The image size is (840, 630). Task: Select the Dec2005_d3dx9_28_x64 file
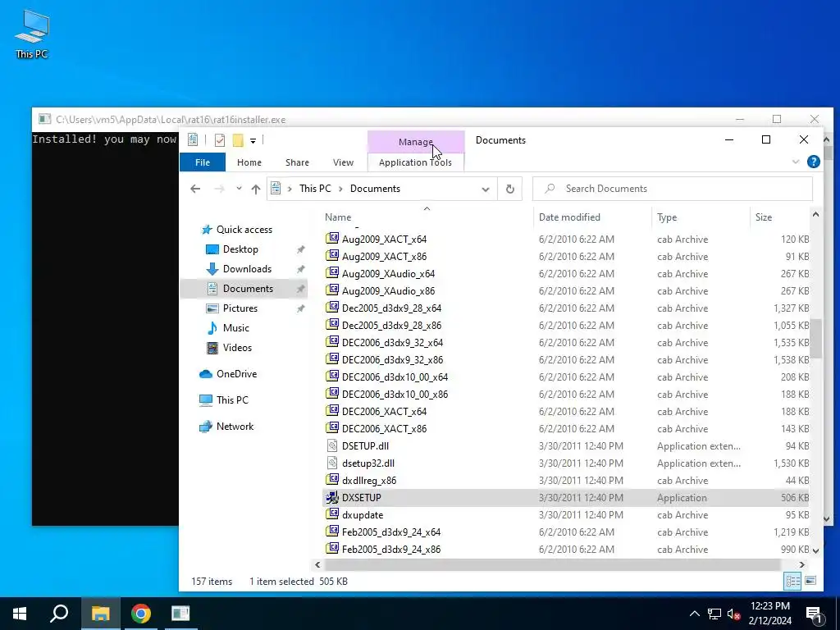(391, 308)
